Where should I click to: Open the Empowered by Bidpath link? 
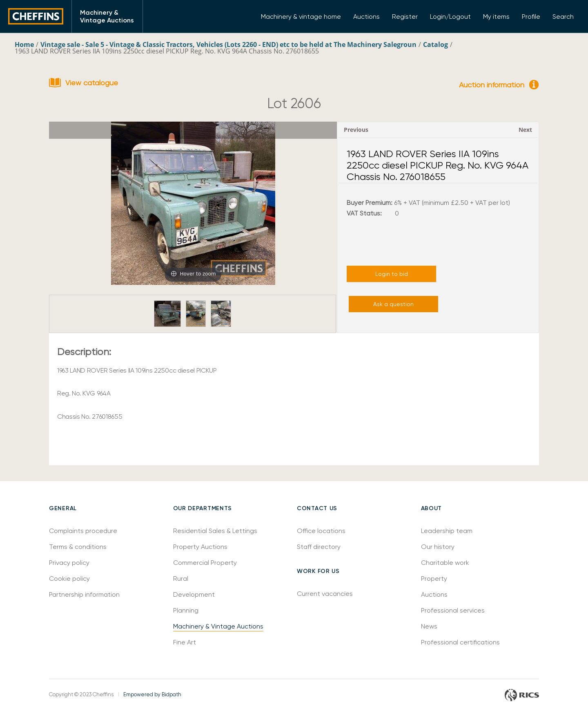point(152,695)
